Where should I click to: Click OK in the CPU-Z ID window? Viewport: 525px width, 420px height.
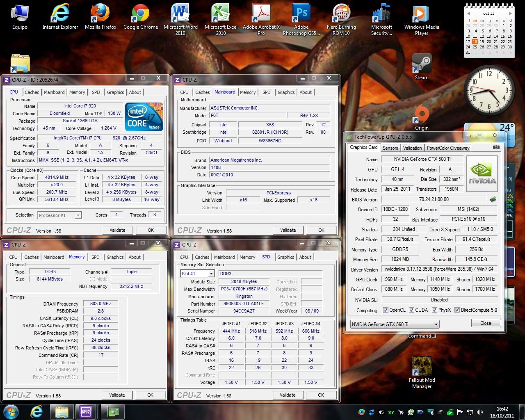[151, 230]
